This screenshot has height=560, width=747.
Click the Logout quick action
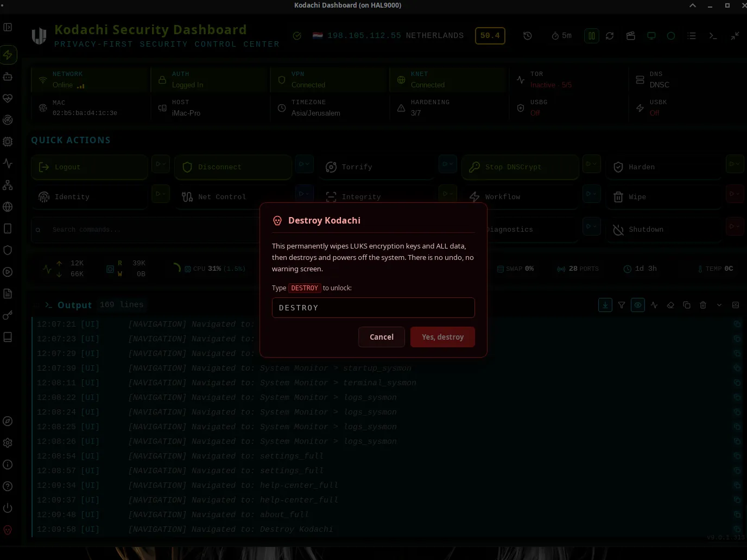(90, 167)
